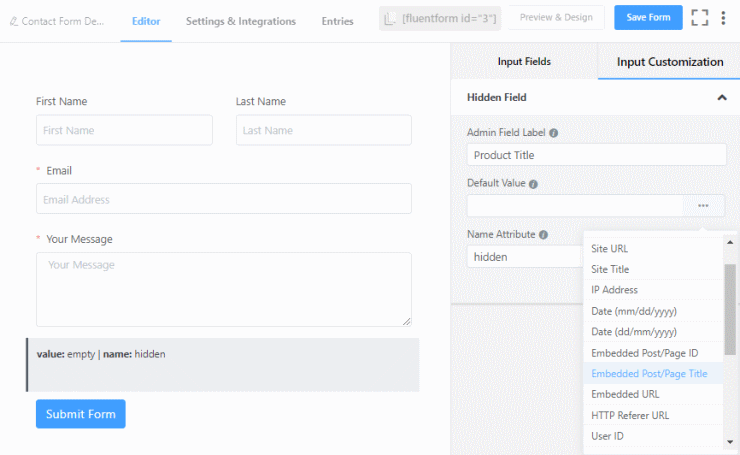Switch to the Input Fields tab

(x=524, y=61)
